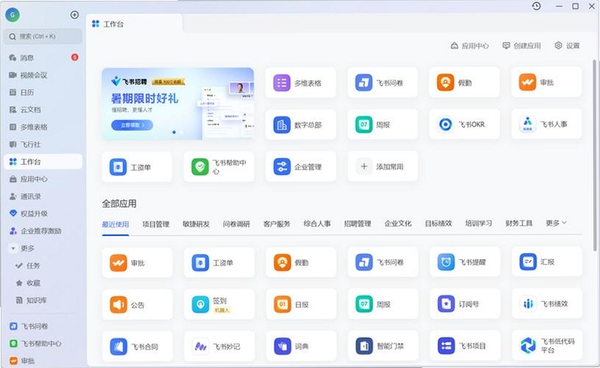The image size is (600, 368).
Task: Switch to the 项目管理 tab
Action: pos(156,224)
